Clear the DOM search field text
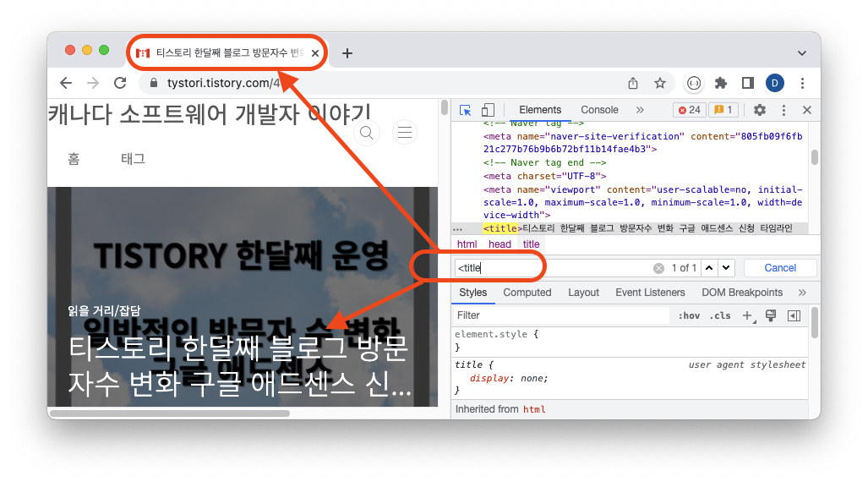 (658, 268)
